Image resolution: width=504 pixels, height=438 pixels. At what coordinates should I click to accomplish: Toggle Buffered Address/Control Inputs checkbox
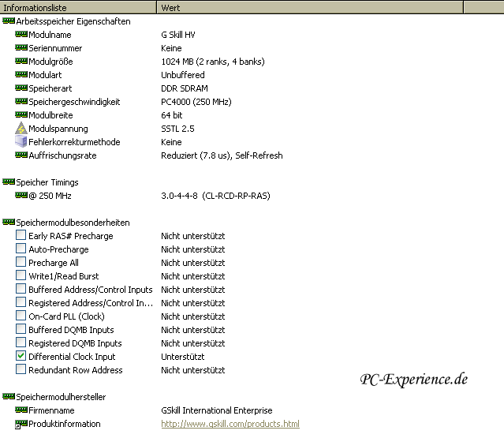coord(21,289)
